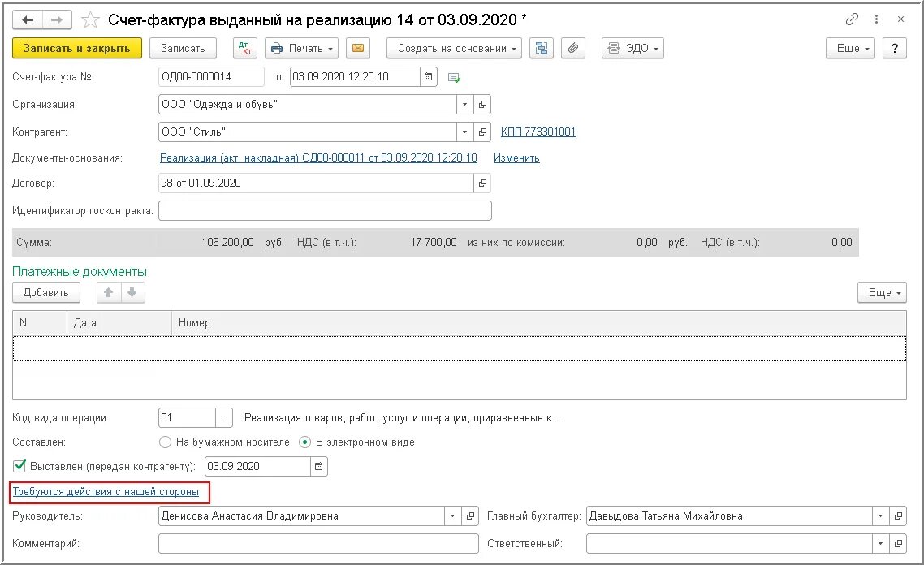
Task: Open the three-dot window menu
Action: coord(876,19)
